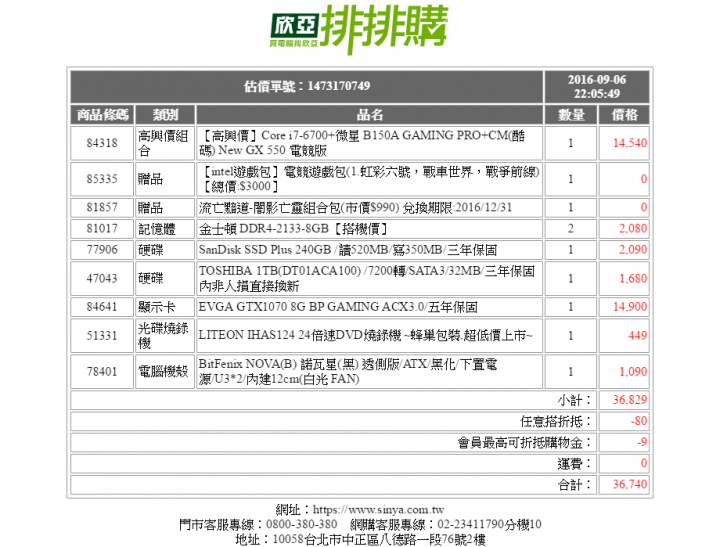
Task: Select the price 1,090
Action: point(633,371)
